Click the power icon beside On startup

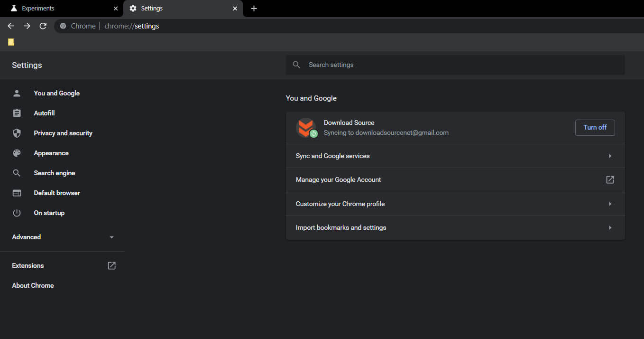[17, 213]
